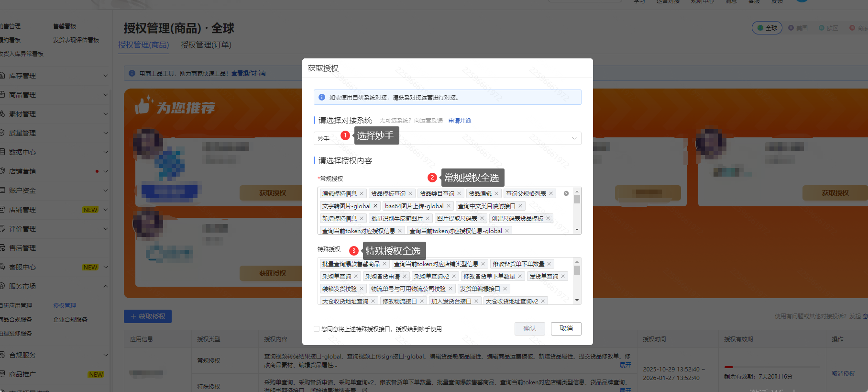Remove the 修改物流接口 tag using its X icon
This screenshot has width=868, height=392.
422,301
